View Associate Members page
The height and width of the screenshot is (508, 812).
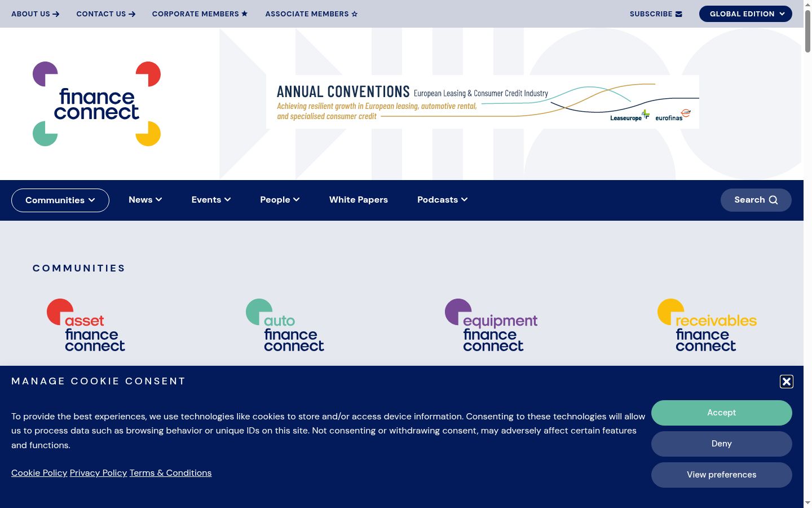311,14
